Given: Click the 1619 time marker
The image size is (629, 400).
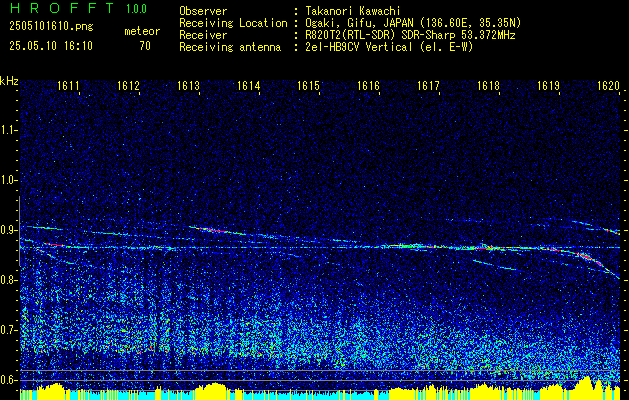Looking at the screenshot, I should (x=548, y=85).
